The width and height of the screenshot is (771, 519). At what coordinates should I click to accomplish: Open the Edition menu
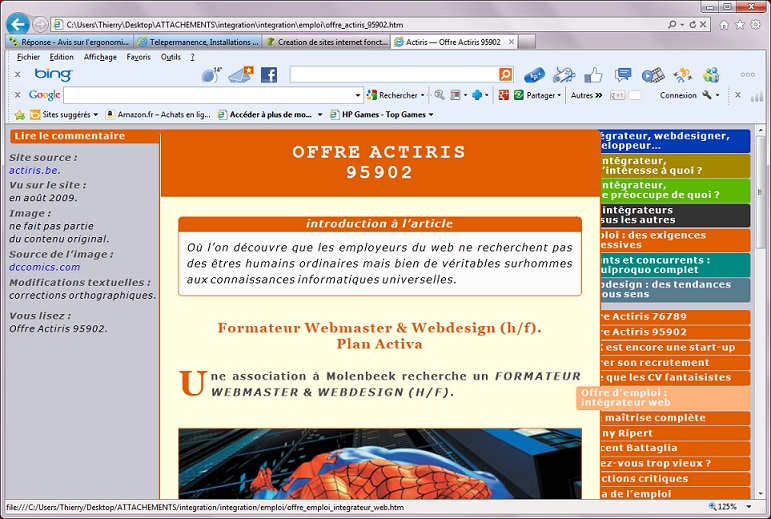point(61,57)
